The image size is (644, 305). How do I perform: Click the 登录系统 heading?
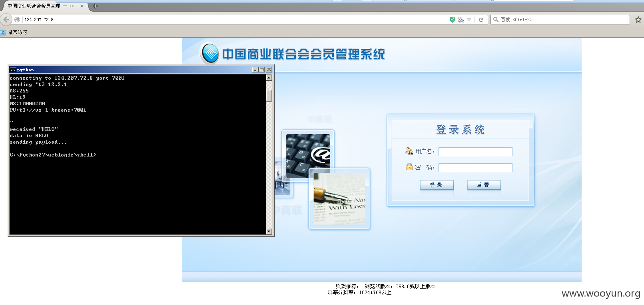(460, 130)
